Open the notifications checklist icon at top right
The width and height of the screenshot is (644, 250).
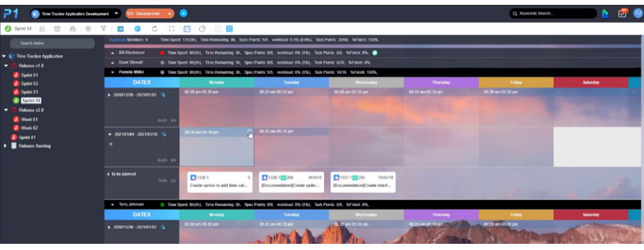(x=622, y=13)
